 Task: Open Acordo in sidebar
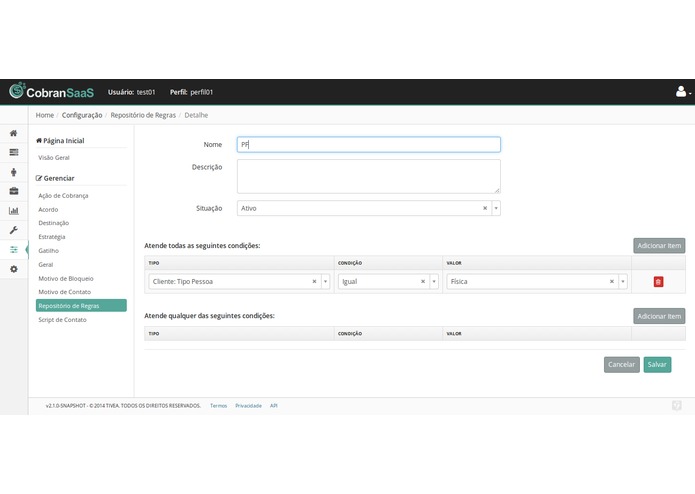pos(48,210)
